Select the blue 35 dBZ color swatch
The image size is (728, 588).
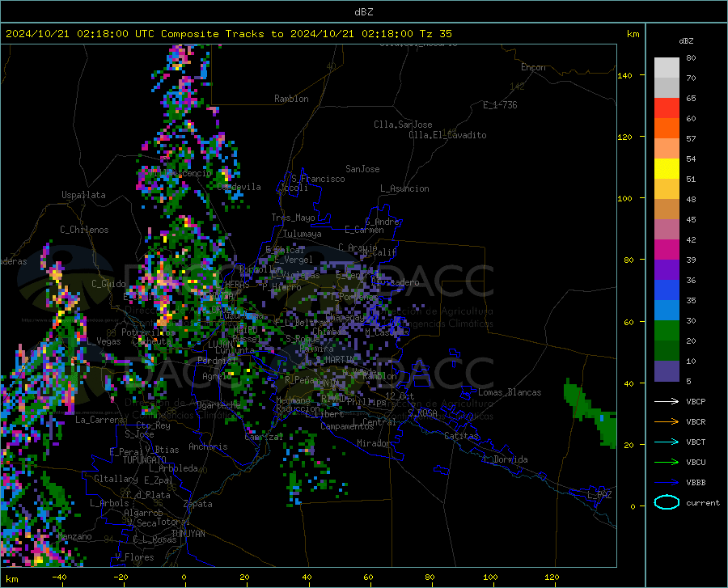click(x=667, y=290)
